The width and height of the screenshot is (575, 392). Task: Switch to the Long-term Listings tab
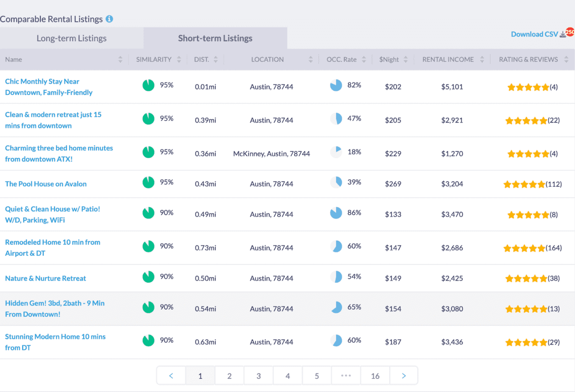(72, 38)
